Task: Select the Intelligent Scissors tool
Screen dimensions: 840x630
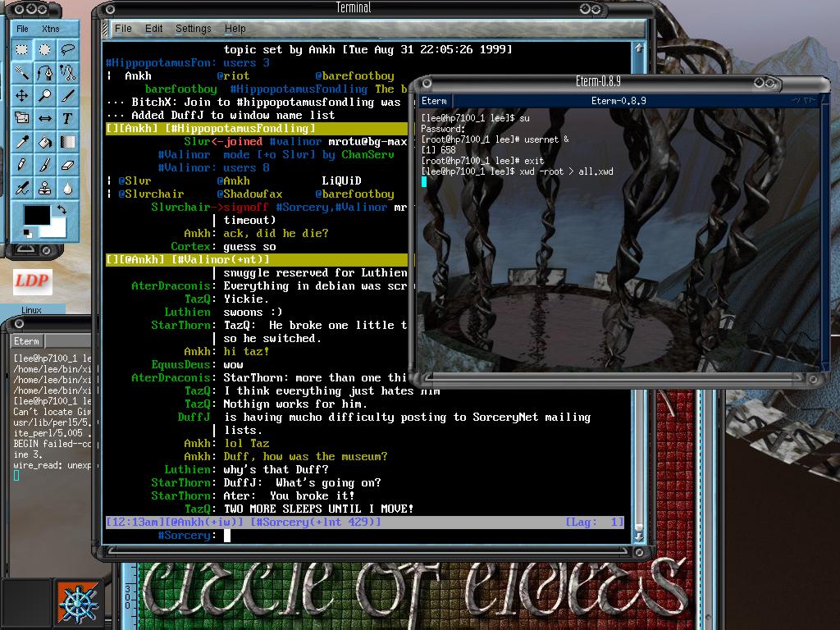Action: 67,72
